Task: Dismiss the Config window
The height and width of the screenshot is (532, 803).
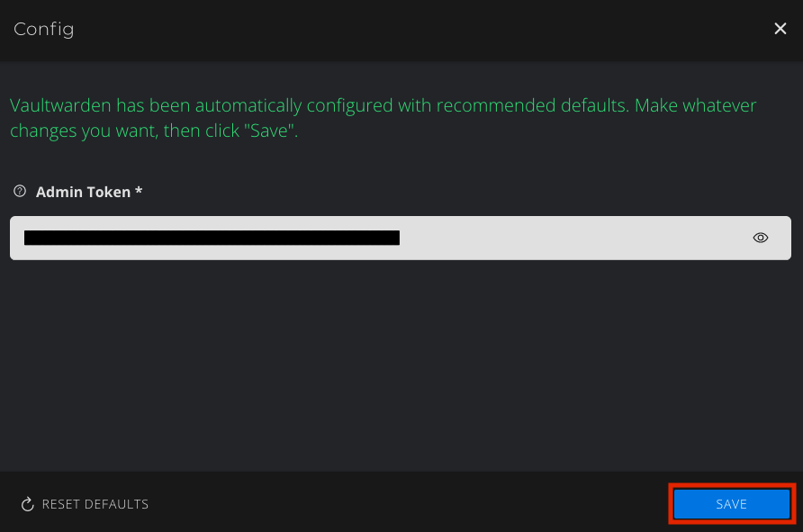Action: click(780, 29)
